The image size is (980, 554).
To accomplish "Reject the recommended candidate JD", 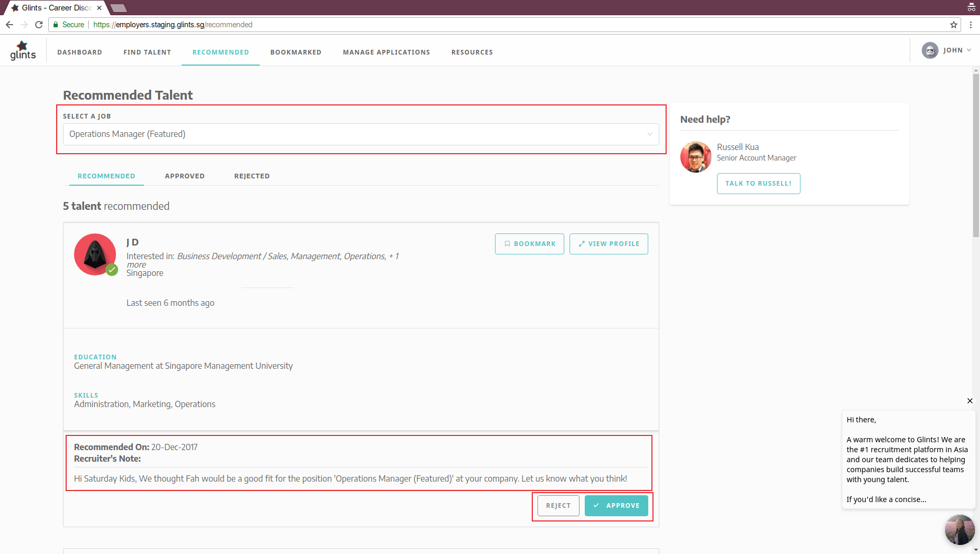I will (558, 506).
